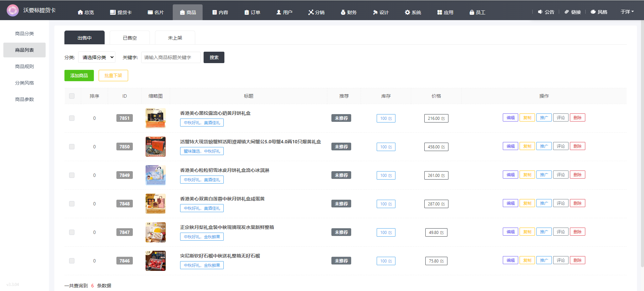The width and height of the screenshot is (644, 291).
Task: Click the 未推荐 badge for product 7848
Action: click(x=341, y=204)
